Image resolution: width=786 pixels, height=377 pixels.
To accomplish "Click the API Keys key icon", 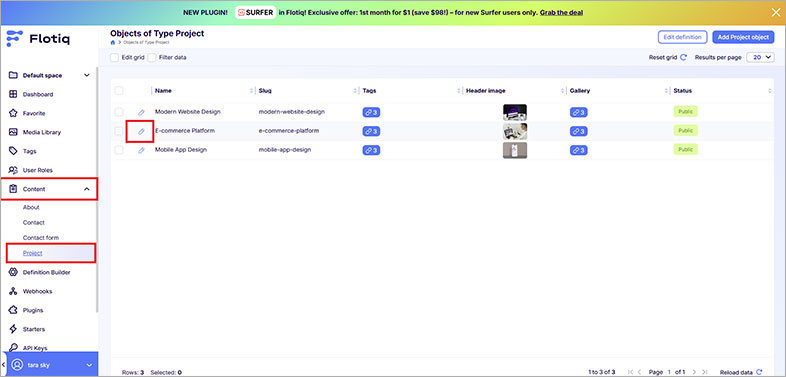I will click(14, 347).
